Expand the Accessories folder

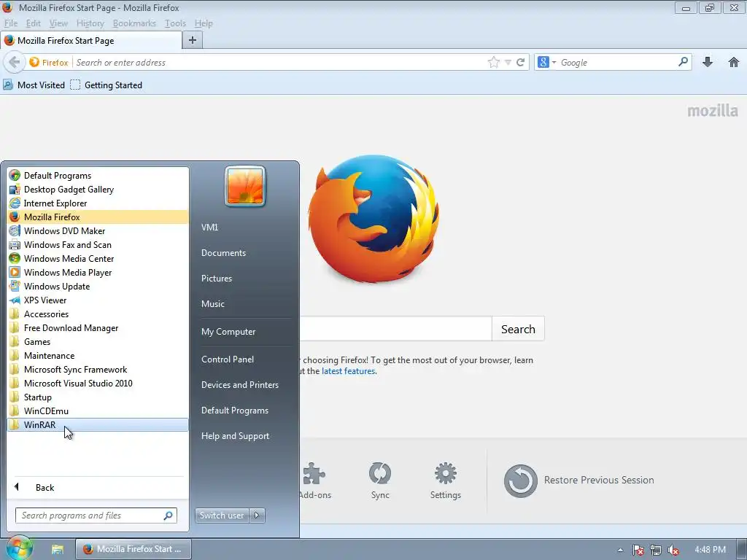point(98,314)
